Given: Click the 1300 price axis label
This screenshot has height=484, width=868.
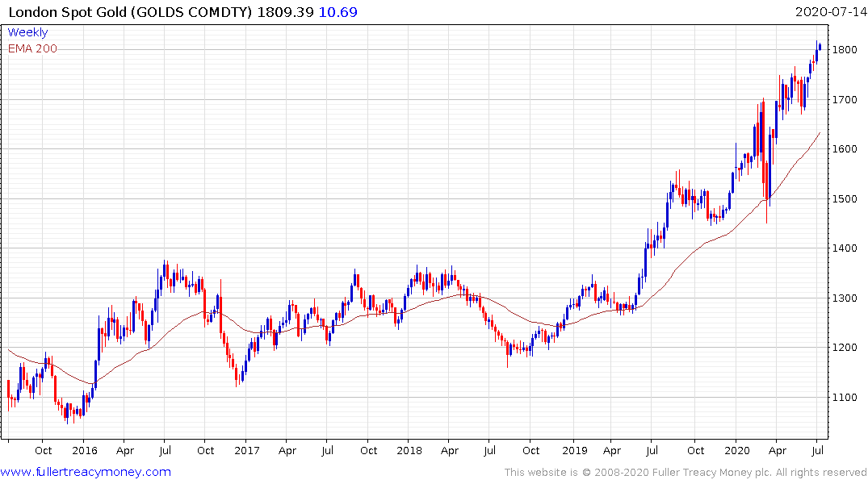Looking at the screenshot, I should (x=845, y=298).
